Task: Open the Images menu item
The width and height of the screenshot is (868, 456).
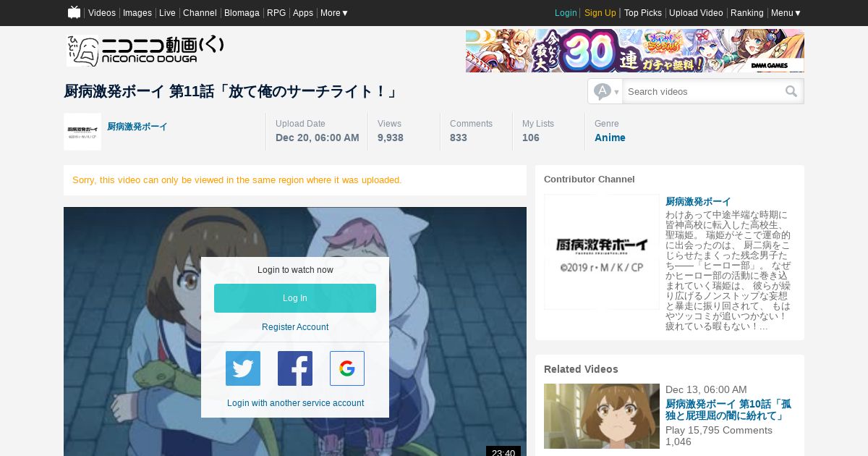Action: point(137,13)
